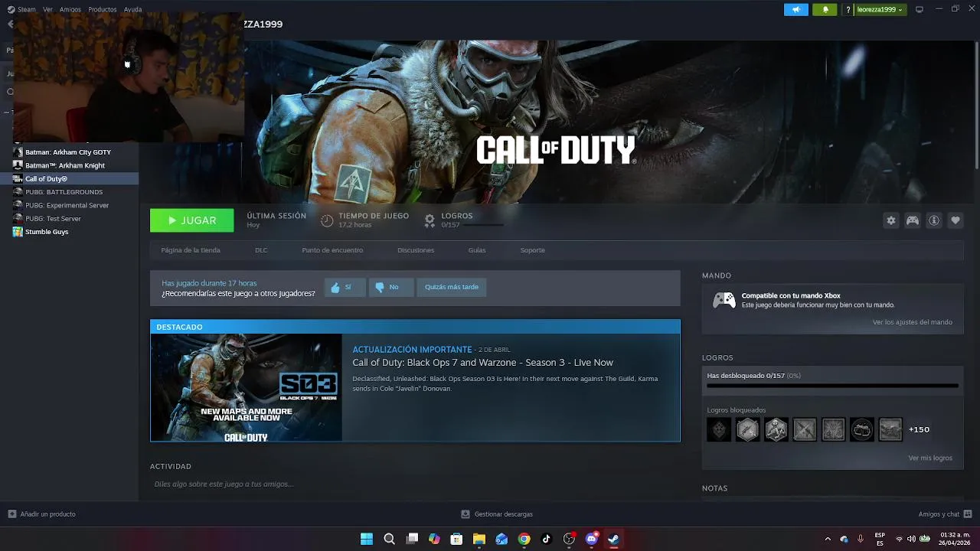Click Quizás más tarde button
The height and width of the screenshot is (551, 980).
pos(452,287)
